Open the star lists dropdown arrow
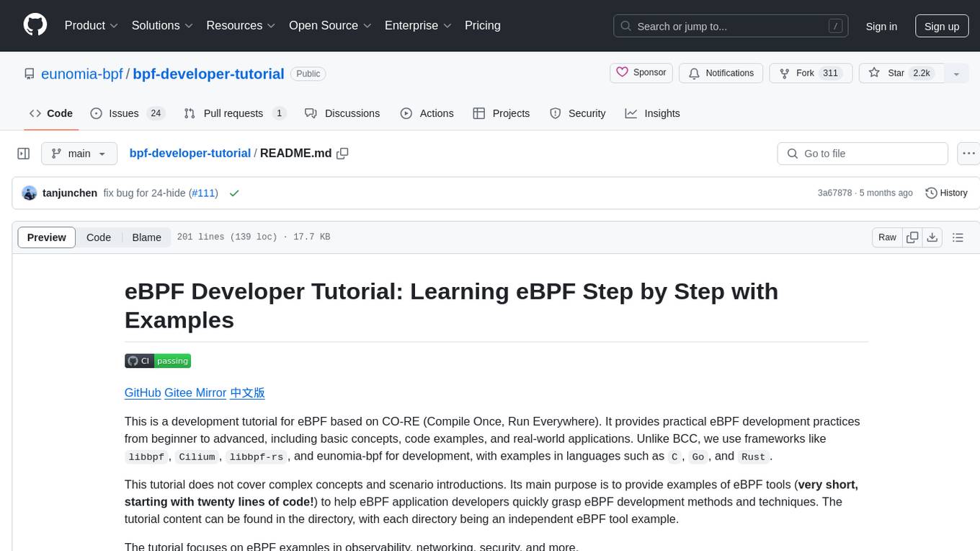The width and height of the screenshot is (980, 551). [956, 73]
